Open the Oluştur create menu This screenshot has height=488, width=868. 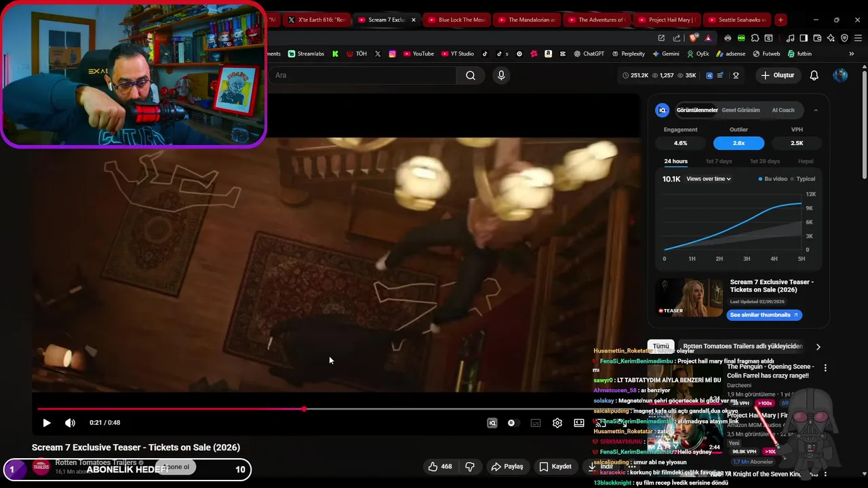[x=777, y=75]
